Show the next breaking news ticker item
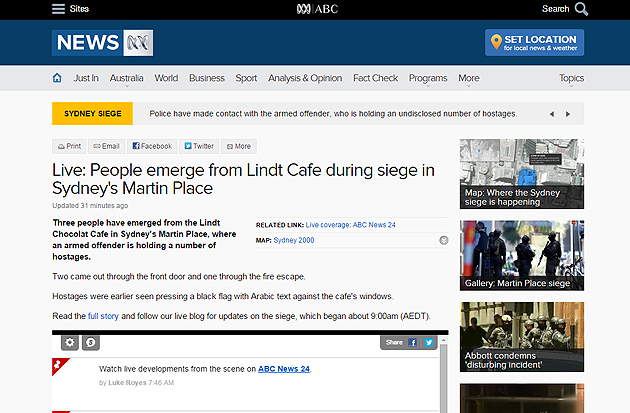Viewport: 630px width, 413px height. point(566,113)
